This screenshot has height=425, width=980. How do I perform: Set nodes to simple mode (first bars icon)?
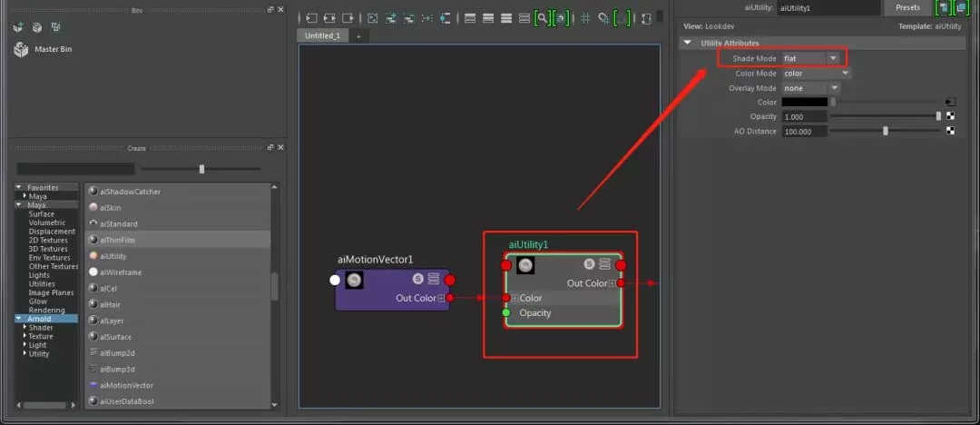(x=471, y=19)
